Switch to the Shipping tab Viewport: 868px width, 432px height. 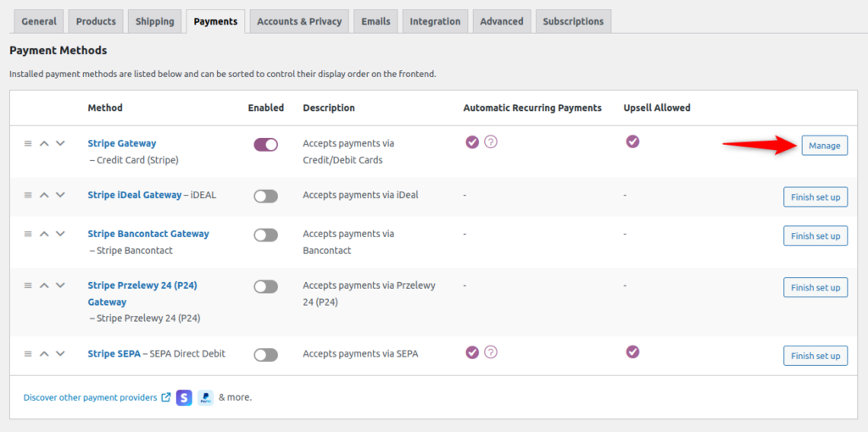click(155, 21)
